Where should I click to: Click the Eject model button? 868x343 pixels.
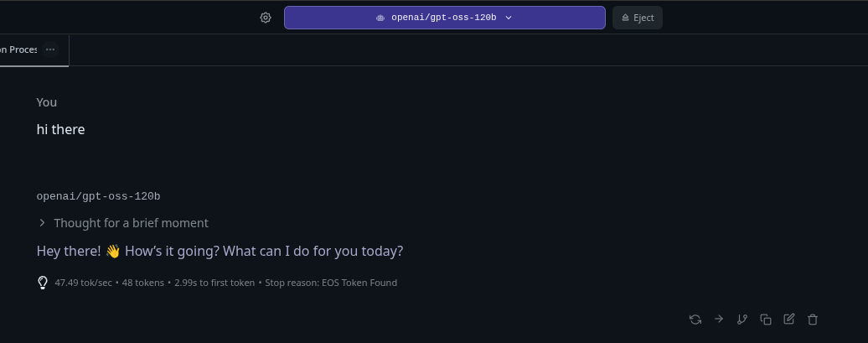tap(638, 18)
